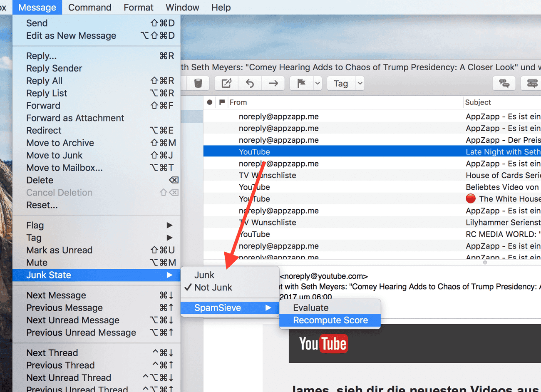Screen dimensions: 541x392
Task: Choose Move to Junk
Action: coord(97,156)
